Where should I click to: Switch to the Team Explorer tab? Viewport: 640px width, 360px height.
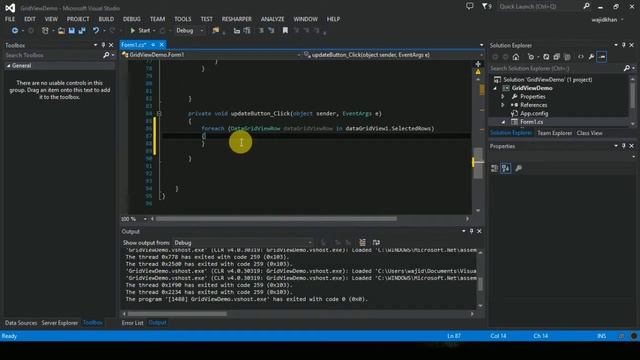point(554,133)
